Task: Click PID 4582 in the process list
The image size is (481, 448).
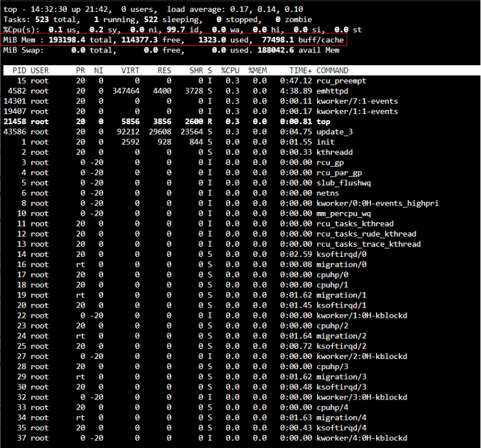Action: 17,91
